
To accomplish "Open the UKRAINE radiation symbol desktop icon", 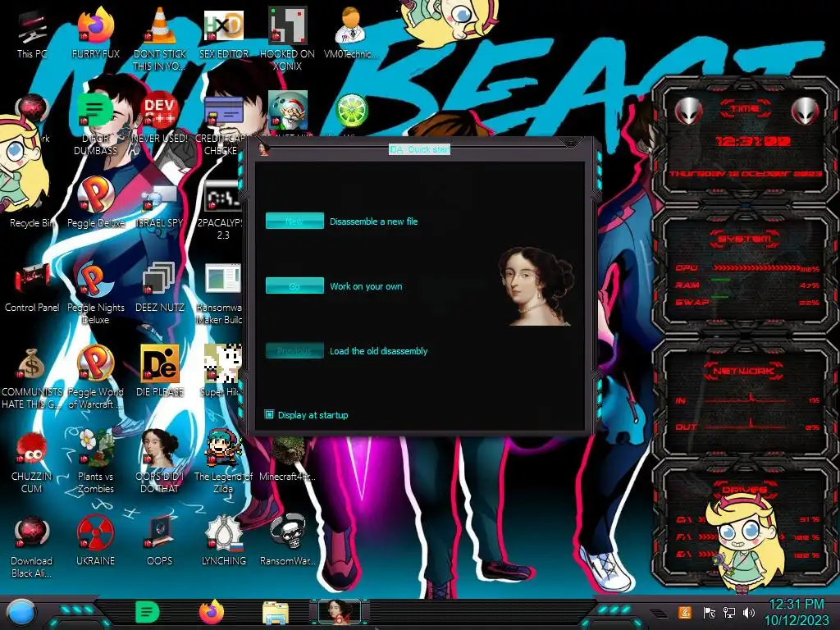I will (x=96, y=532).
